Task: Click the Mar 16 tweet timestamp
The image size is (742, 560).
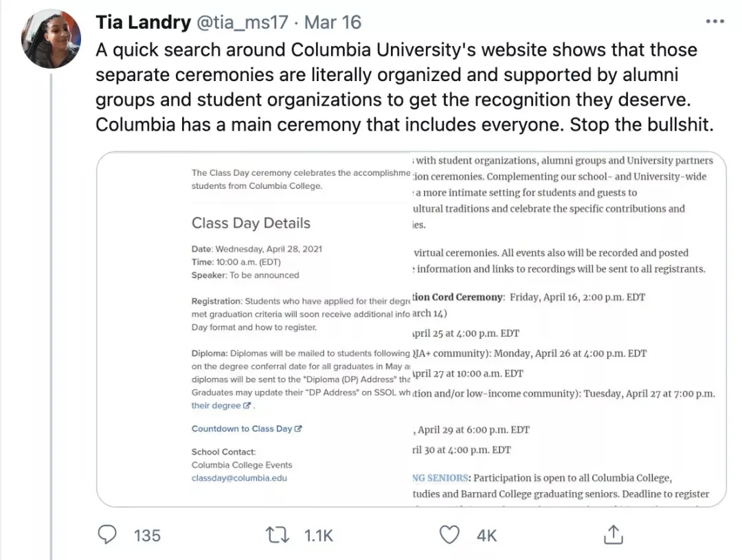Action: 333,22
